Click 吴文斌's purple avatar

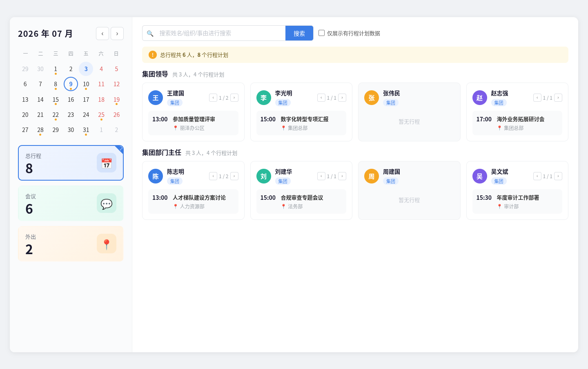coord(480,176)
